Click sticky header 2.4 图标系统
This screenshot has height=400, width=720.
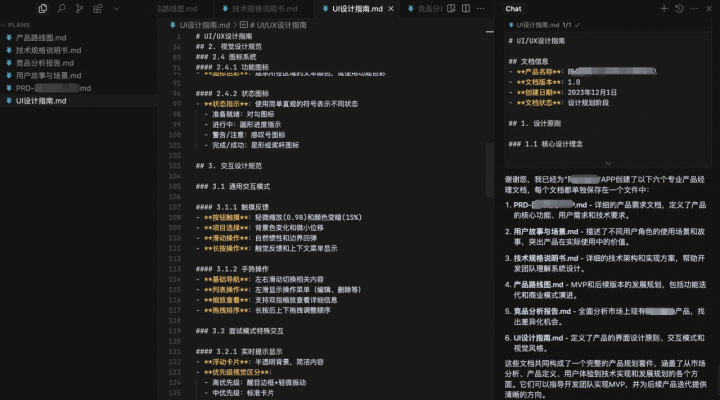click(x=226, y=57)
